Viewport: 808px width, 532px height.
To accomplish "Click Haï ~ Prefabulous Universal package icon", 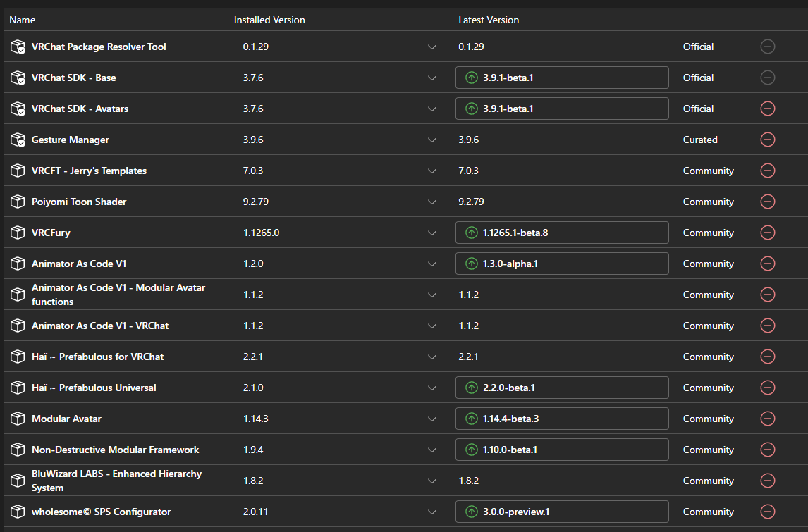I will [18, 388].
